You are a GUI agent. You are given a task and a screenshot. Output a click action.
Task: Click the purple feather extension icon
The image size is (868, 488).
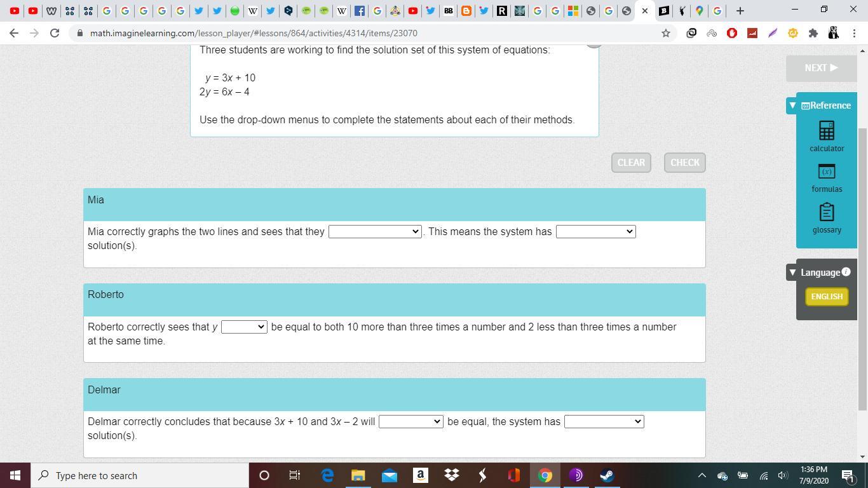click(x=773, y=33)
